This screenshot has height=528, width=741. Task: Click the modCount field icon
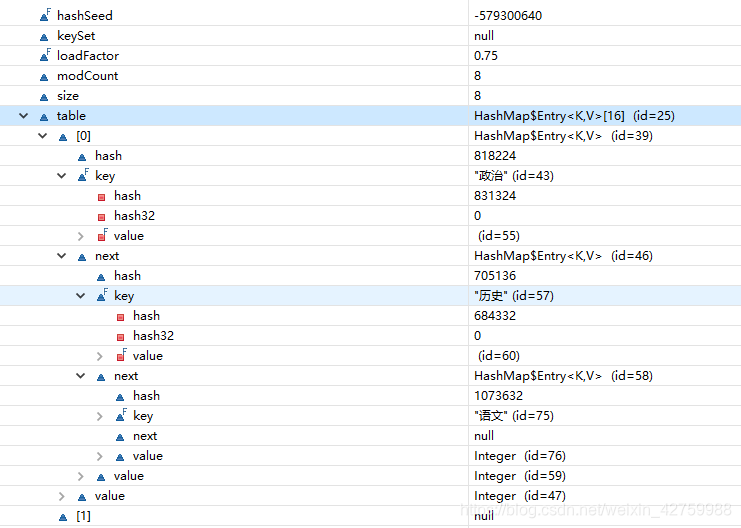[x=44, y=77]
